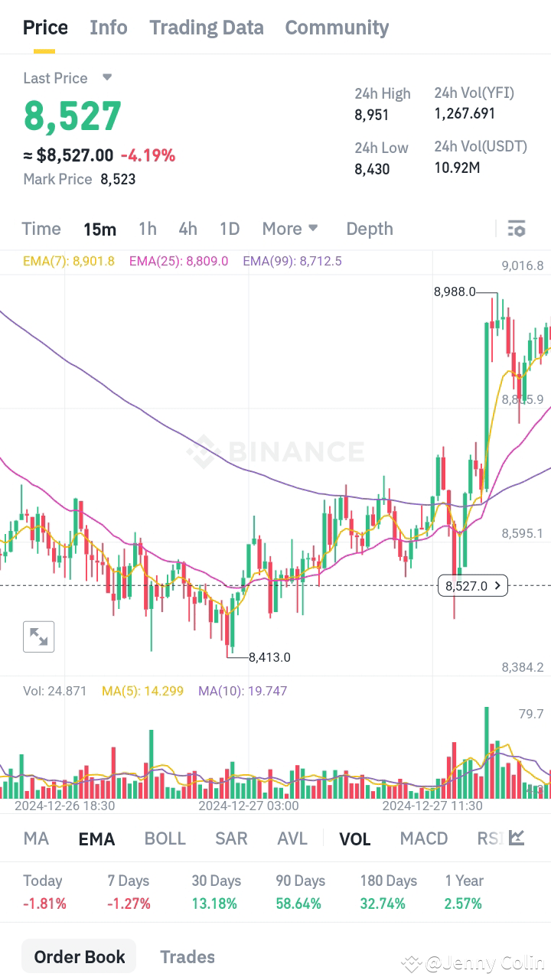The image size is (551, 980).
Task: Enable the MACD indicator panel
Action: (x=423, y=838)
